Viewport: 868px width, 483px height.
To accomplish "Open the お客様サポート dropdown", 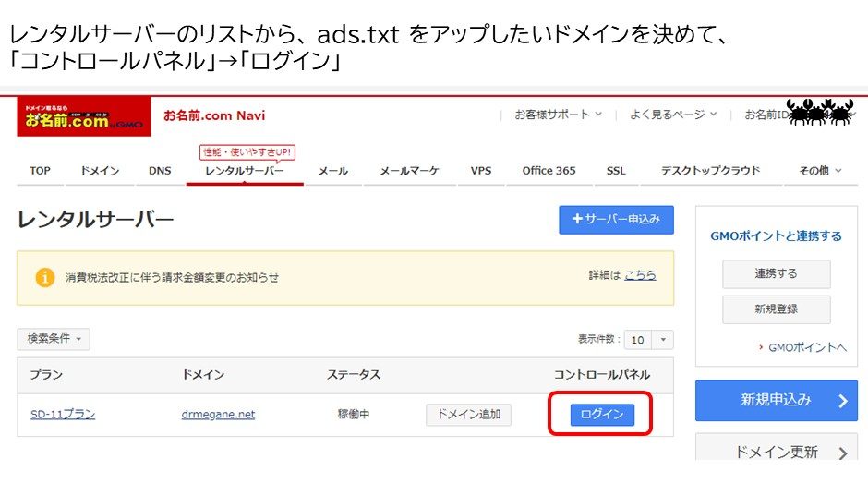I will (x=558, y=115).
